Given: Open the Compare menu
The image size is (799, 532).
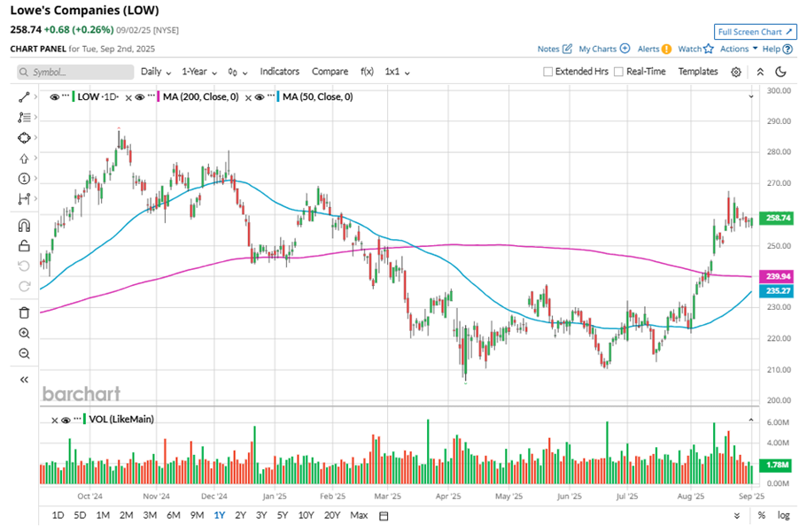Looking at the screenshot, I should click(x=330, y=72).
